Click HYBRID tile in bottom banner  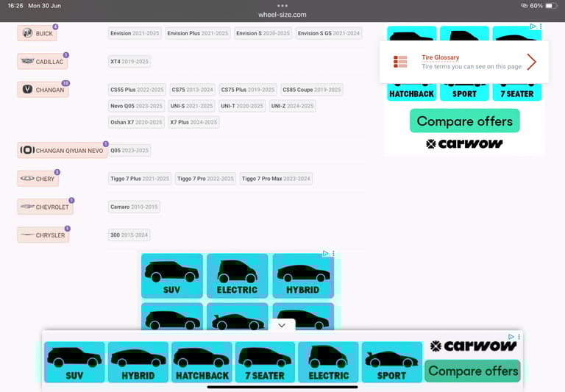(x=138, y=362)
